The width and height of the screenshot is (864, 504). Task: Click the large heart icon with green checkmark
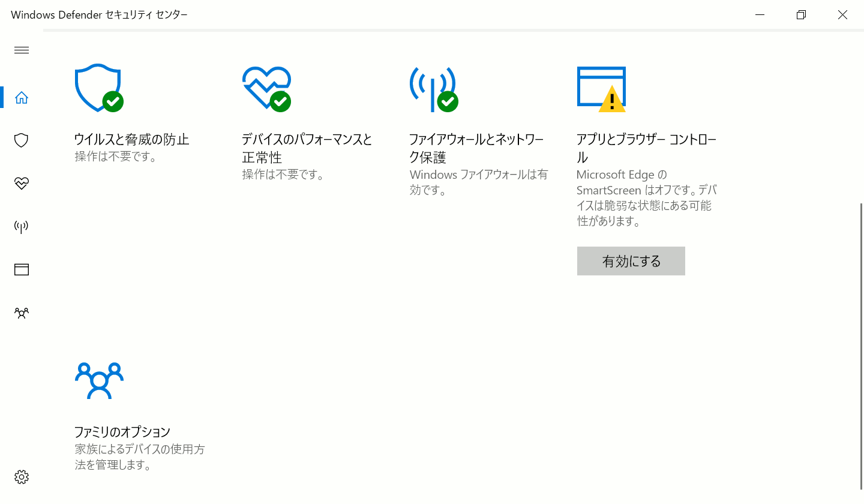point(267,88)
